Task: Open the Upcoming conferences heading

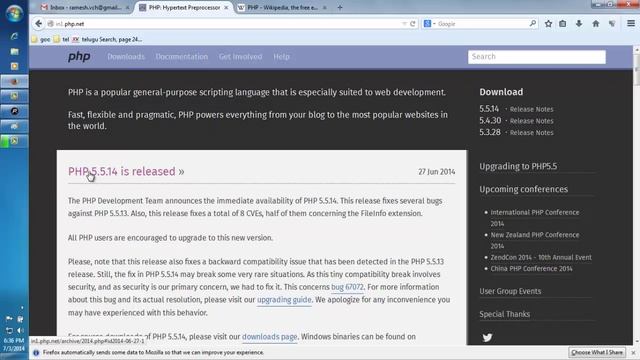Action: coord(523,189)
